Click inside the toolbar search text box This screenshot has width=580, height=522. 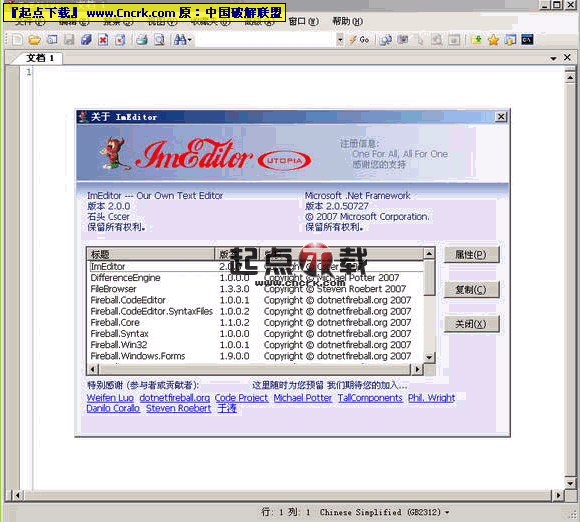(x=266, y=40)
